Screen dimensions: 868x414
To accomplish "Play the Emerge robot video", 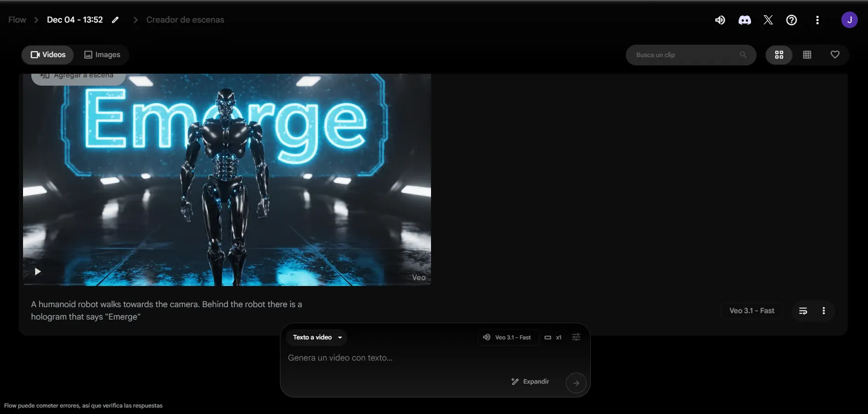I will (38, 271).
